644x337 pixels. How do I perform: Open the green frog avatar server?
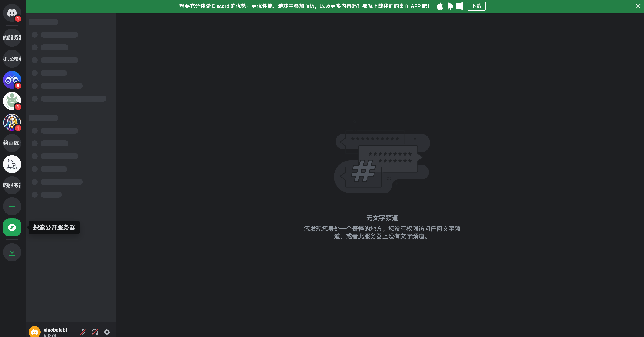12,101
